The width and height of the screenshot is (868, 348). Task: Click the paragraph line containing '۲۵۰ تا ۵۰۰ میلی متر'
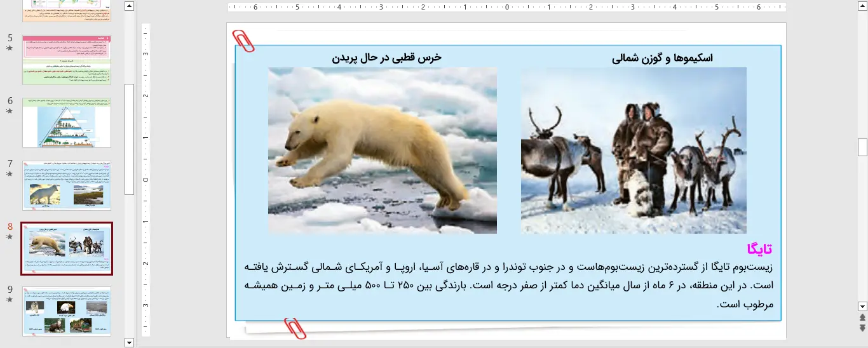coord(509,286)
